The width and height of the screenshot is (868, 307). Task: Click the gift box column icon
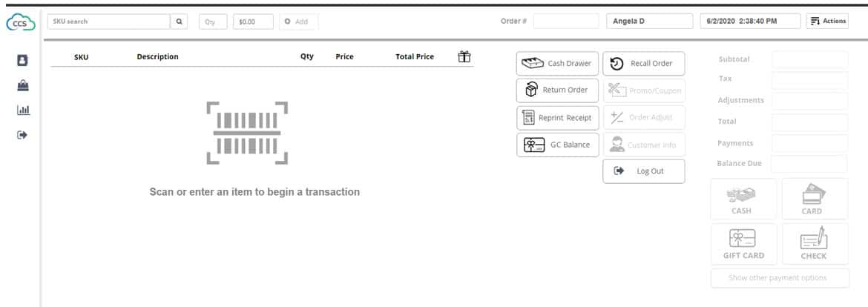click(464, 56)
